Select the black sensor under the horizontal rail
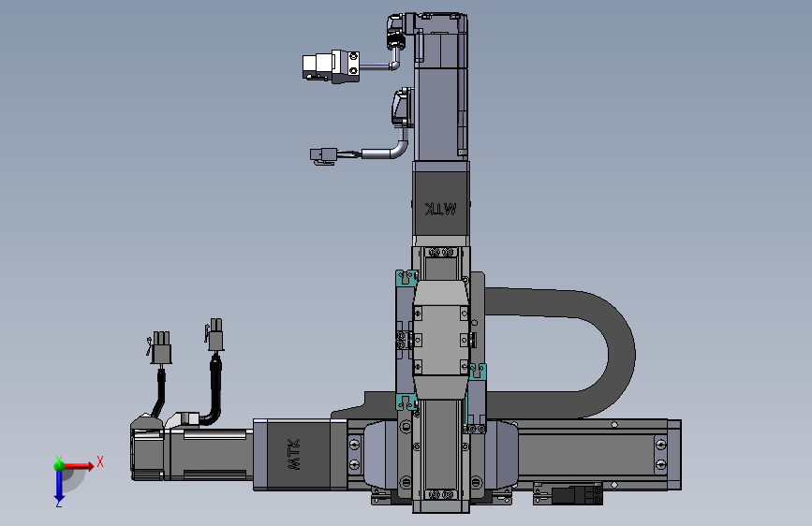812x526 pixels. (576, 495)
